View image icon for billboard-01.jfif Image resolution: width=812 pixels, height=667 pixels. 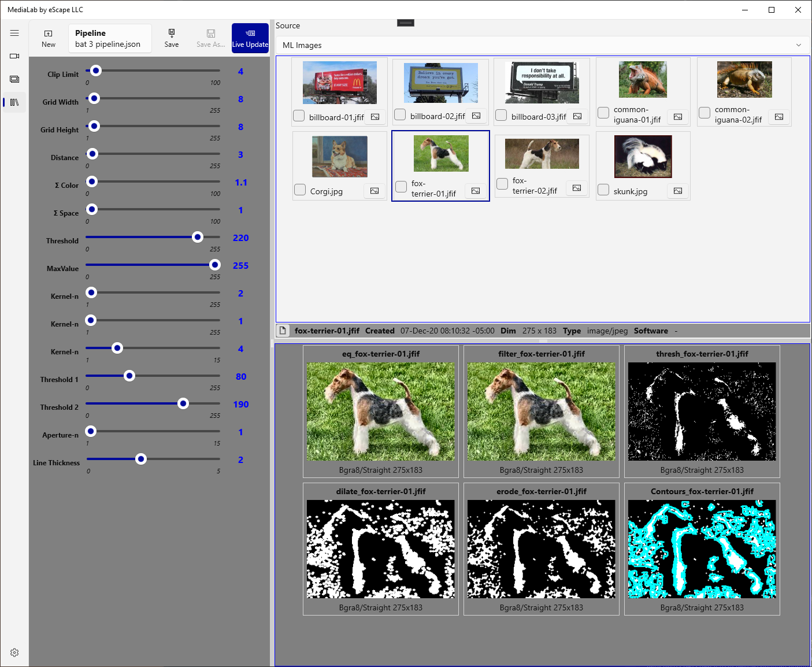(375, 117)
